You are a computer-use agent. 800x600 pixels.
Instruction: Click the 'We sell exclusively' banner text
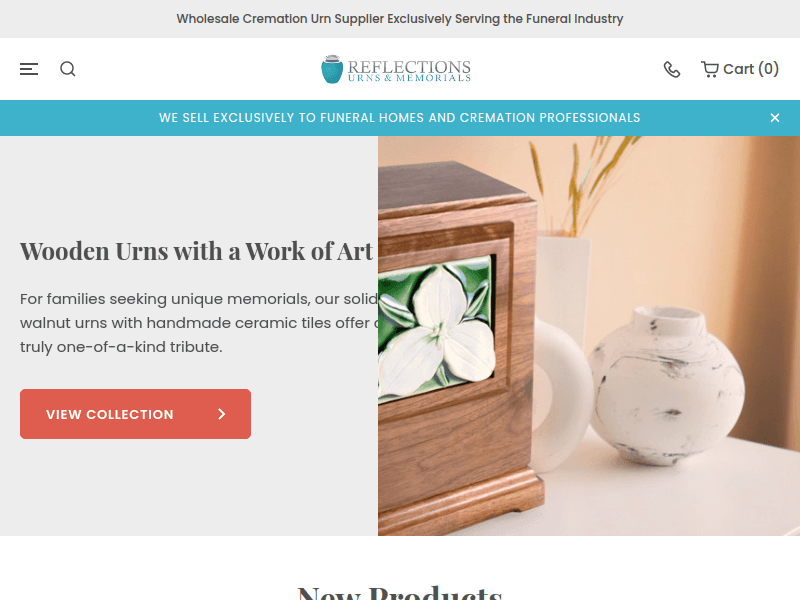click(x=399, y=118)
